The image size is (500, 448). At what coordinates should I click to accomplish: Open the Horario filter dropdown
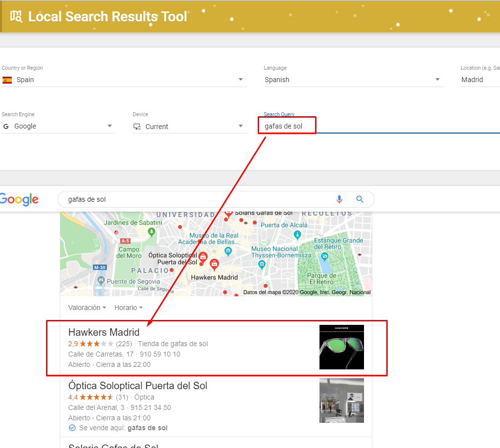pos(129,308)
